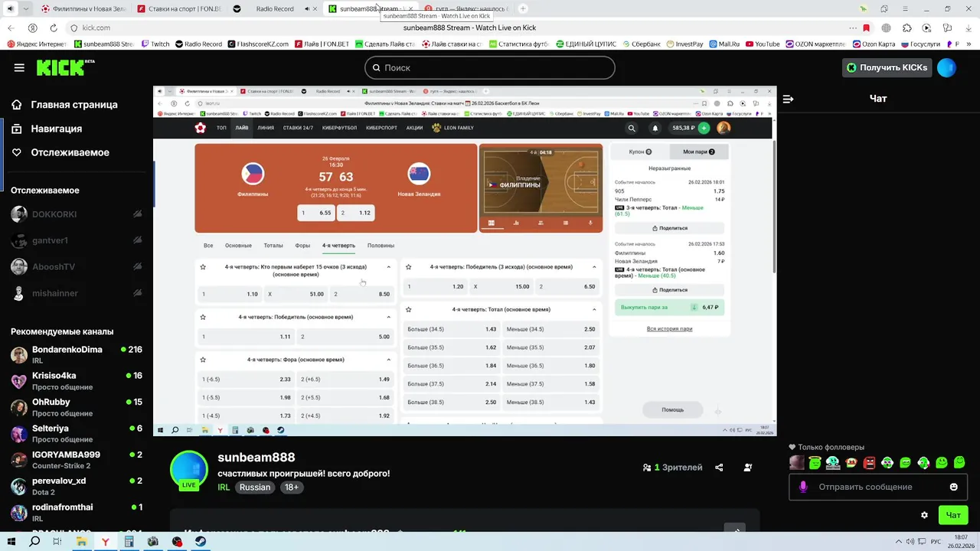Open followed channel mishainner

[x=77, y=293]
